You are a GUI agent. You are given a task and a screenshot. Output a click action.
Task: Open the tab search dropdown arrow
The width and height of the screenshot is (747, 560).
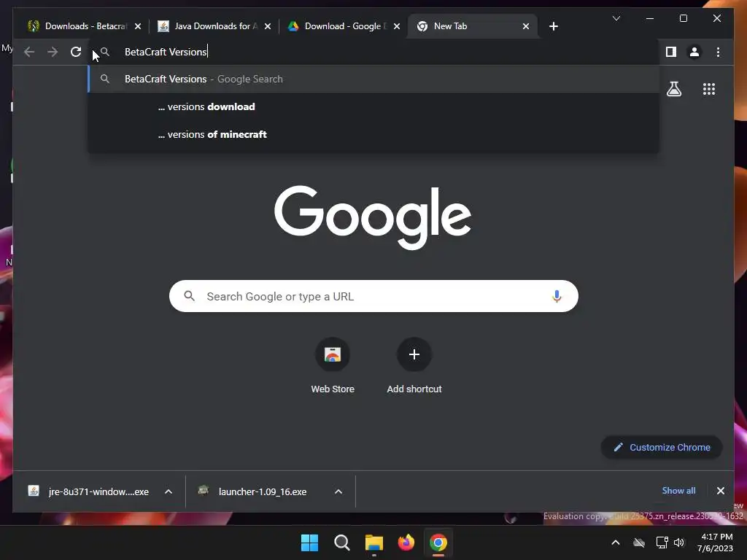coord(616,18)
